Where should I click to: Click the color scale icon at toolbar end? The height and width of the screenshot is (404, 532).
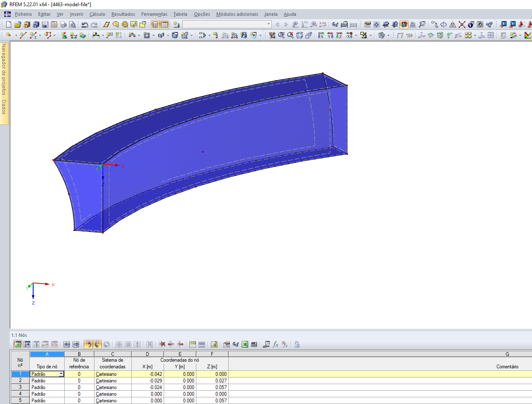click(x=528, y=35)
